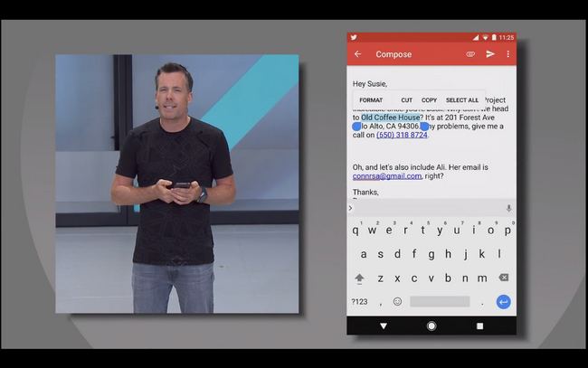
Task: Tap the a key
Action: [x=364, y=254]
